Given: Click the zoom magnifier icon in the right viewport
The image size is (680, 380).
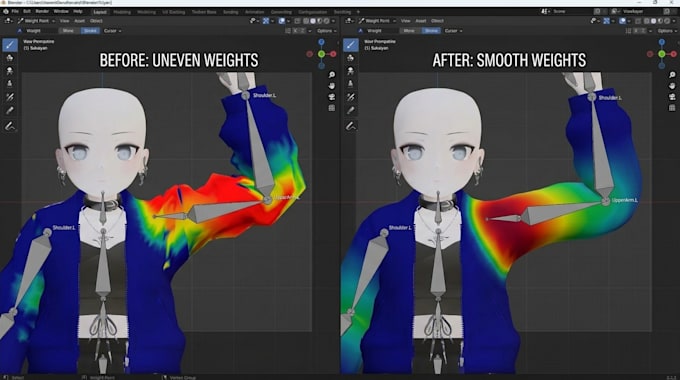Looking at the screenshot, I should [x=672, y=75].
